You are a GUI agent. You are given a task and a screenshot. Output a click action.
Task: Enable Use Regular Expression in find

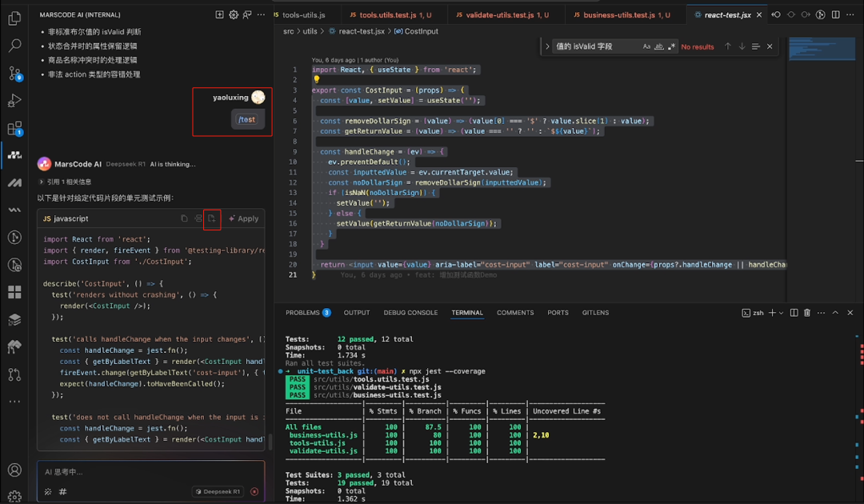(672, 46)
